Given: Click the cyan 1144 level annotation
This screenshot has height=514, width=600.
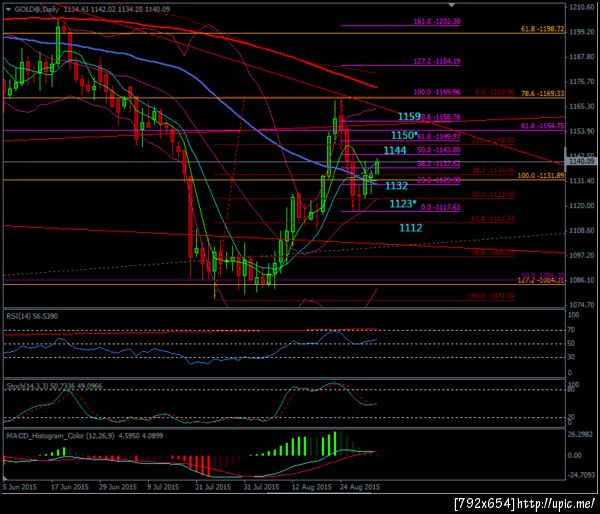Looking at the screenshot, I should pyautogui.click(x=395, y=150).
